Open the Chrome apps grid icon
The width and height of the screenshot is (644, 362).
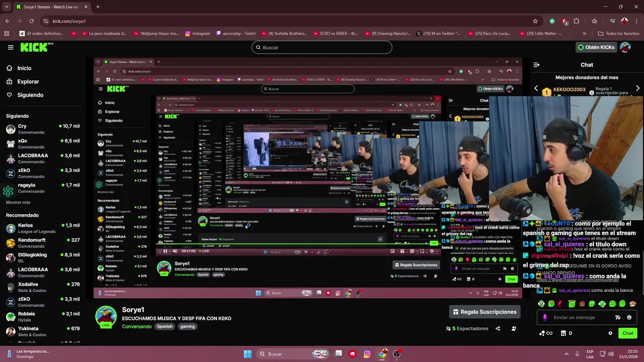pos(7,34)
